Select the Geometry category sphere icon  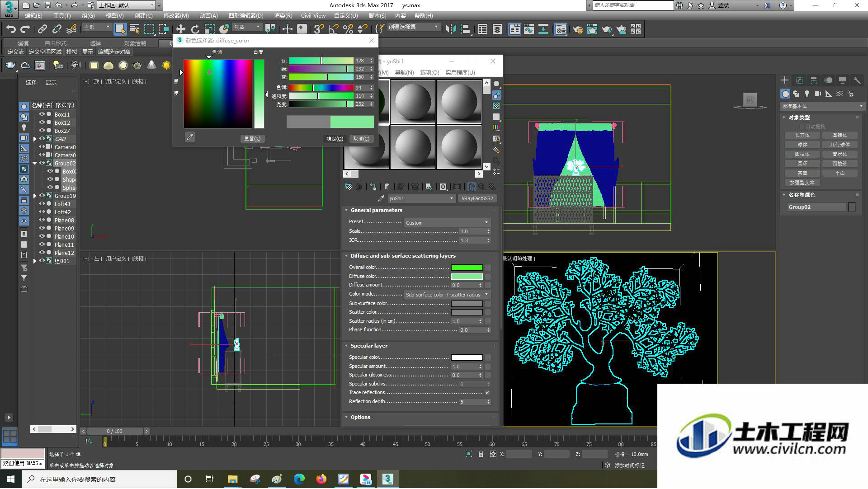click(x=785, y=94)
